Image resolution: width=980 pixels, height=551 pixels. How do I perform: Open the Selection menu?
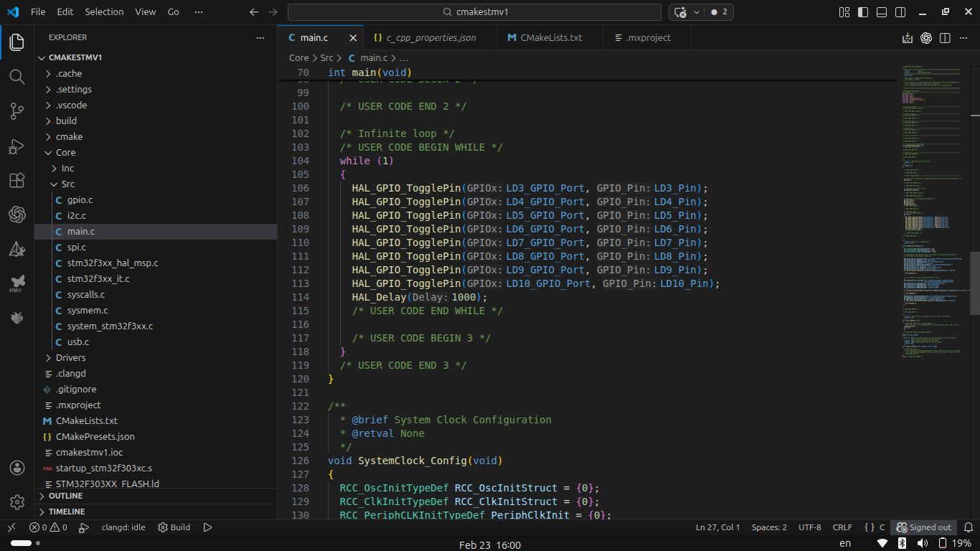[x=104, y=12]
